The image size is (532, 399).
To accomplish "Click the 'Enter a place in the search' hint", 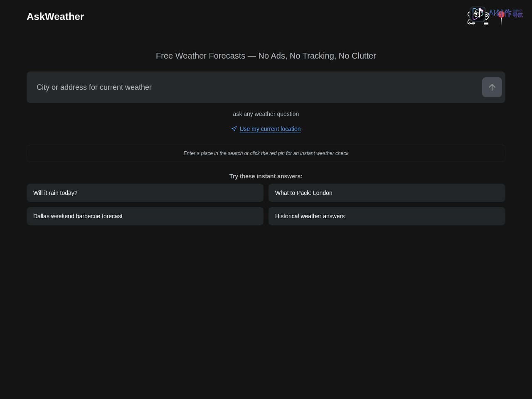I will click(x=266, y=153).
